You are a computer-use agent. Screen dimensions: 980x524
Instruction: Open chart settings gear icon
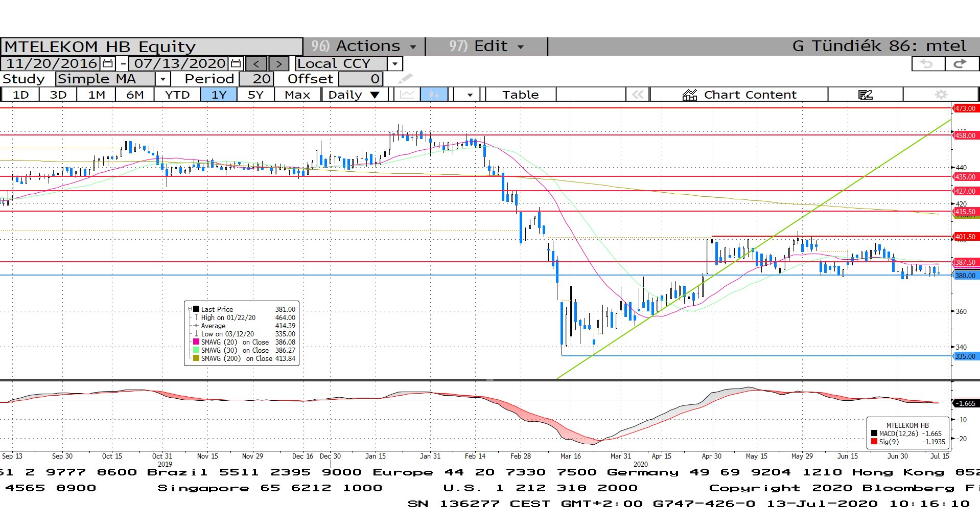(941, 95)
